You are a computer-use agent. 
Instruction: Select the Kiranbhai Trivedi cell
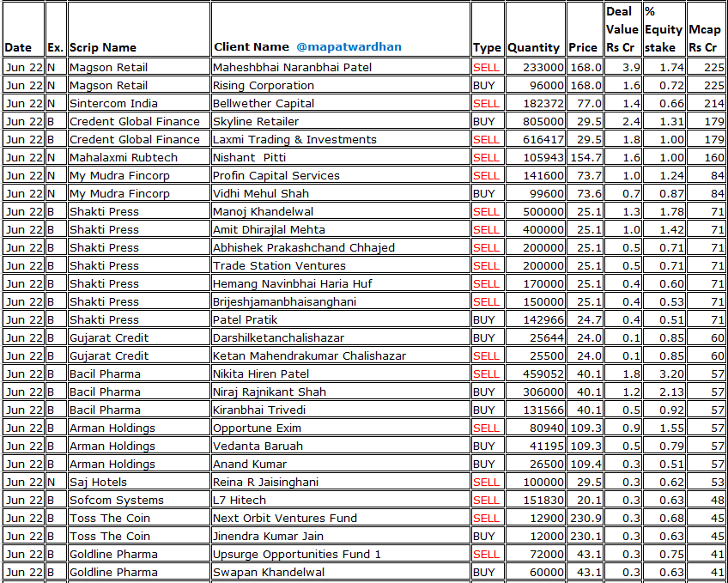(340, 410)
